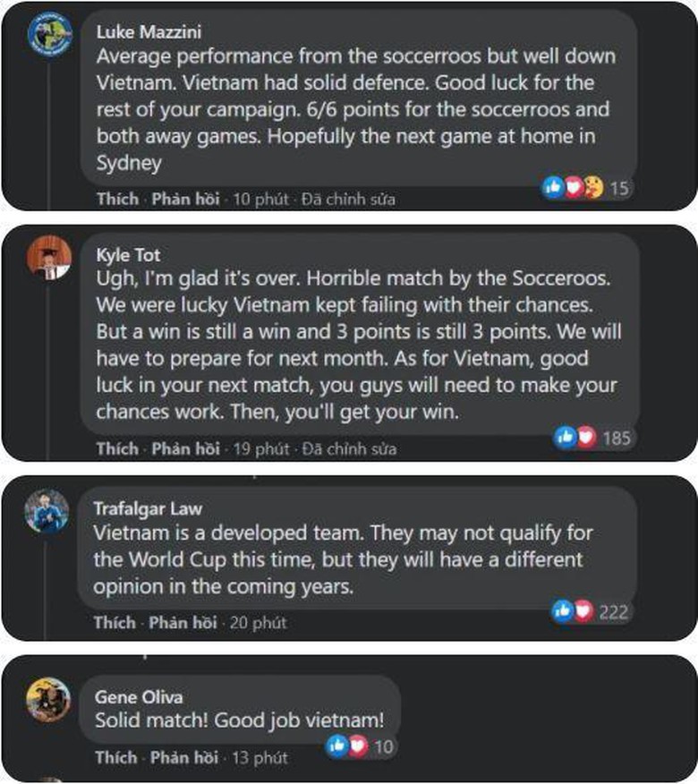
Task: Reply to Gene Oliva via Phản hồi
Action: click(x=184, y=758)
